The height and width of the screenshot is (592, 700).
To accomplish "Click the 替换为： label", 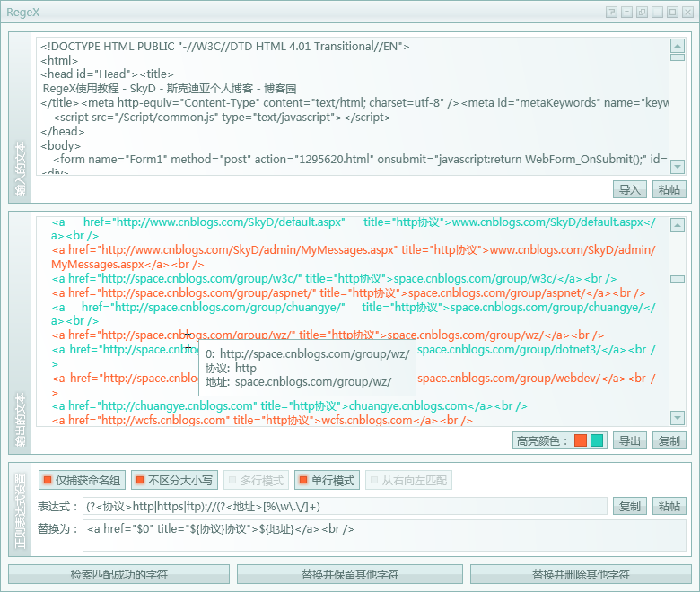I will (x=58, y=528).
